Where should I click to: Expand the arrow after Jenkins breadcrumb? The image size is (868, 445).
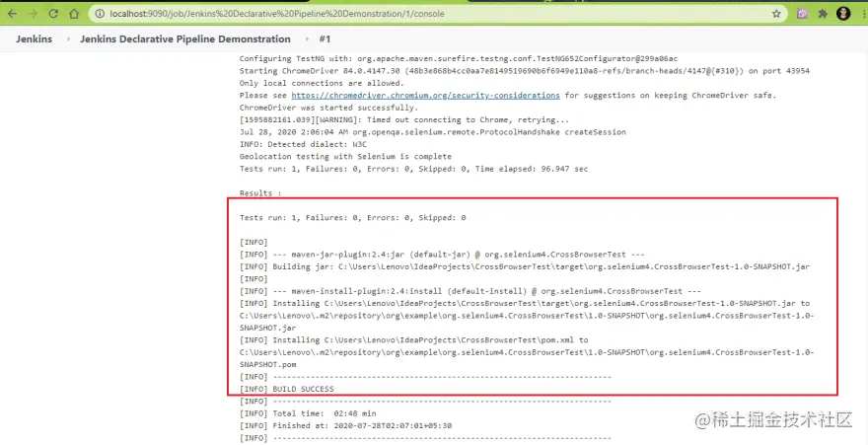click(68, 39)
